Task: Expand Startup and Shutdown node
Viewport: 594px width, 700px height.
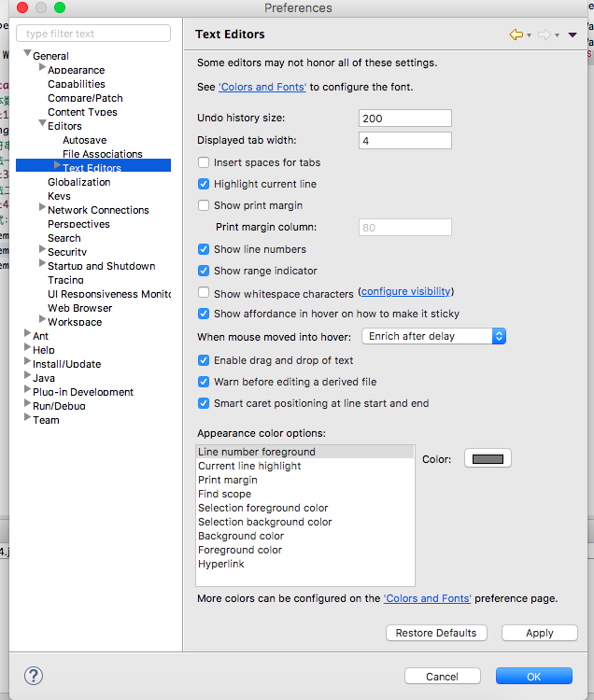Action: (42, 263)
